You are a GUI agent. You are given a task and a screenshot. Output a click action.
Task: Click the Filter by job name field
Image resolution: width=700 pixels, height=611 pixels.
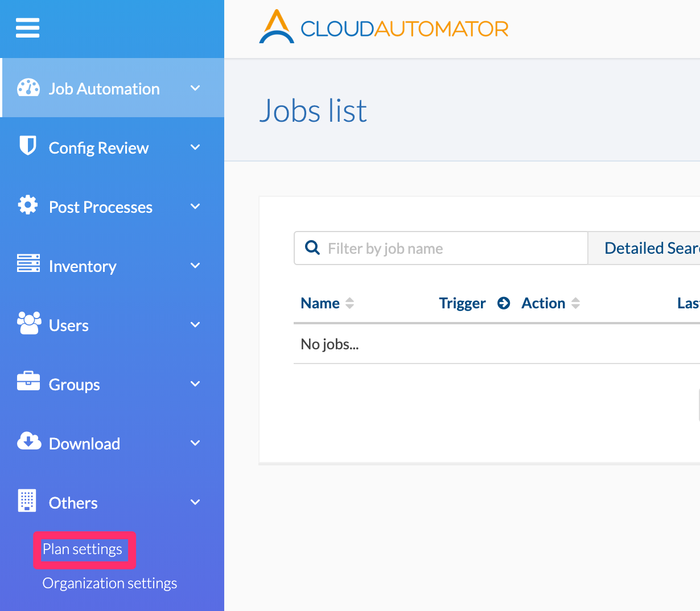click(x=440, y=248)
